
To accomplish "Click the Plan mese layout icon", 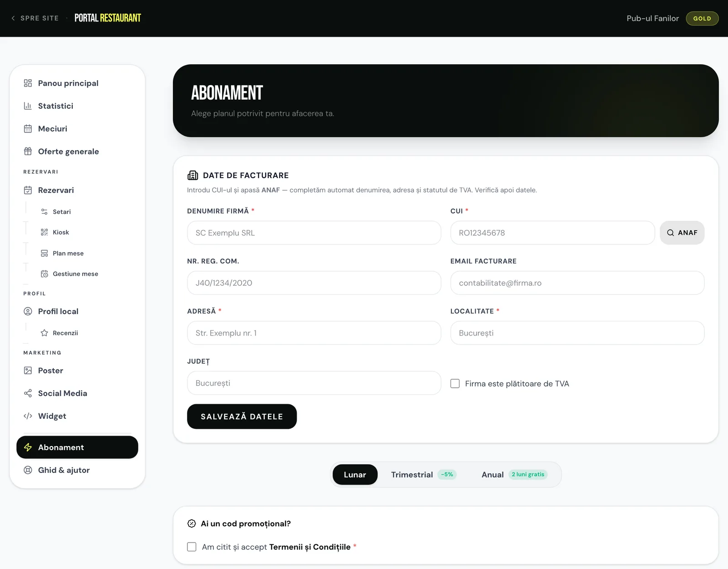I will click(44, 253).
